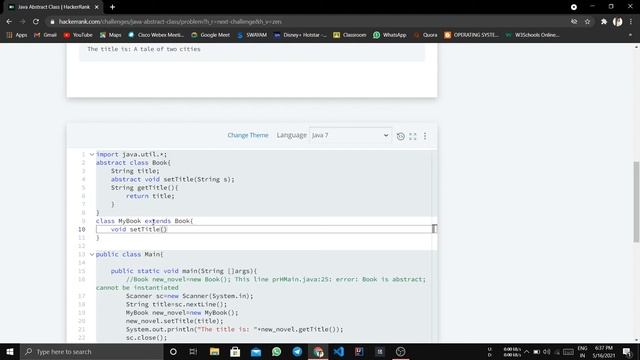
Task: Go back using the browser back arrow
Action: pos(9,22)
